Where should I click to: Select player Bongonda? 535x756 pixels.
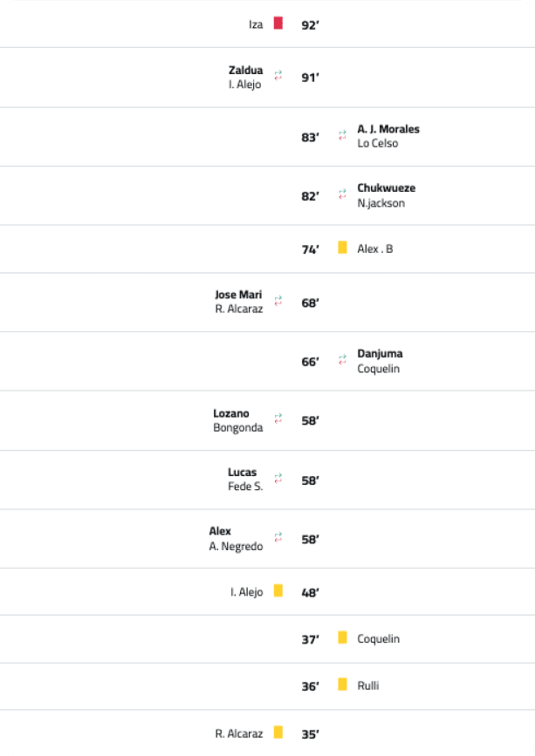tap(237, 428)
